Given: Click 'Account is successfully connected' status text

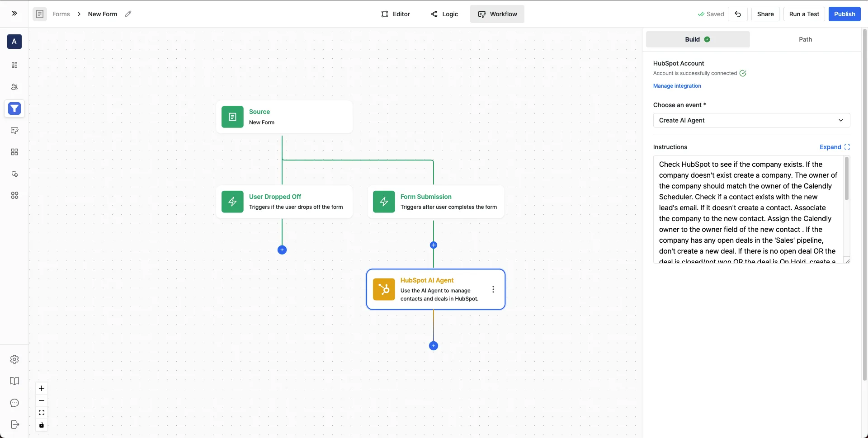Looking at the screenshot, I should click(695, 73).
